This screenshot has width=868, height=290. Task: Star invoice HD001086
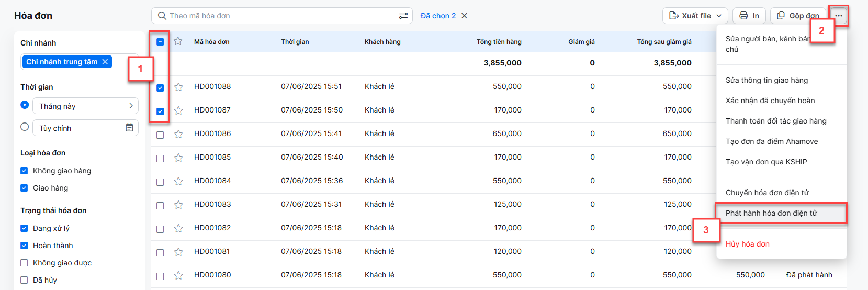(178, 134)
